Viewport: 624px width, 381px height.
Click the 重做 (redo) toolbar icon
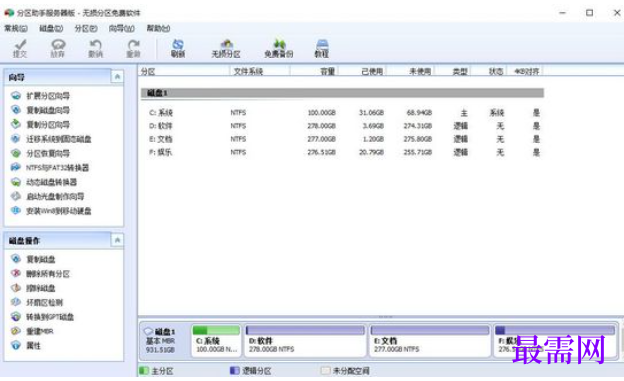[x=133, y=49]
